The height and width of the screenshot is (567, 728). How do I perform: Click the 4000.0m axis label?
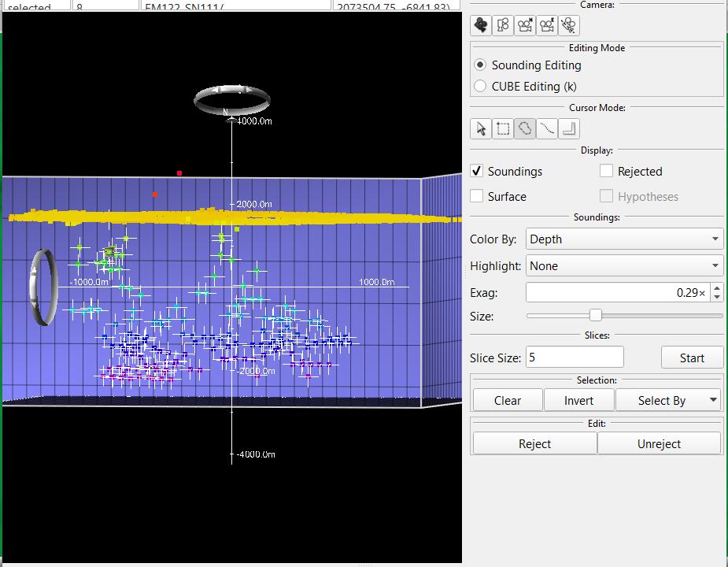click(254, 120)
